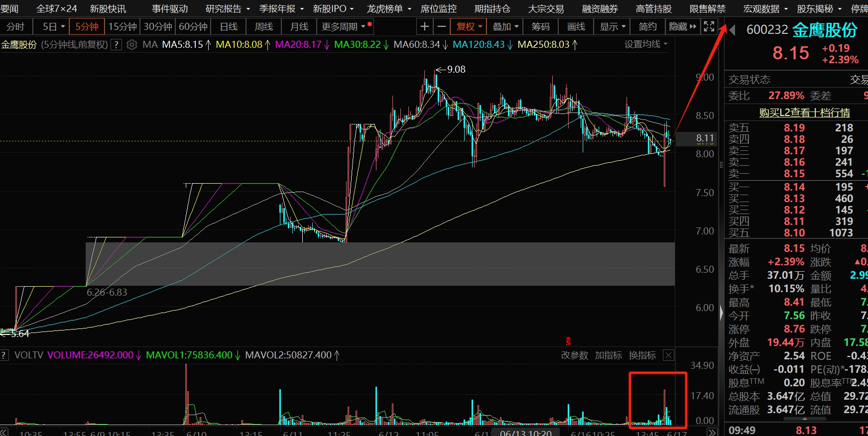Toggle the MA30:8.22 line

pyautogui.click(x=361, y=45)
